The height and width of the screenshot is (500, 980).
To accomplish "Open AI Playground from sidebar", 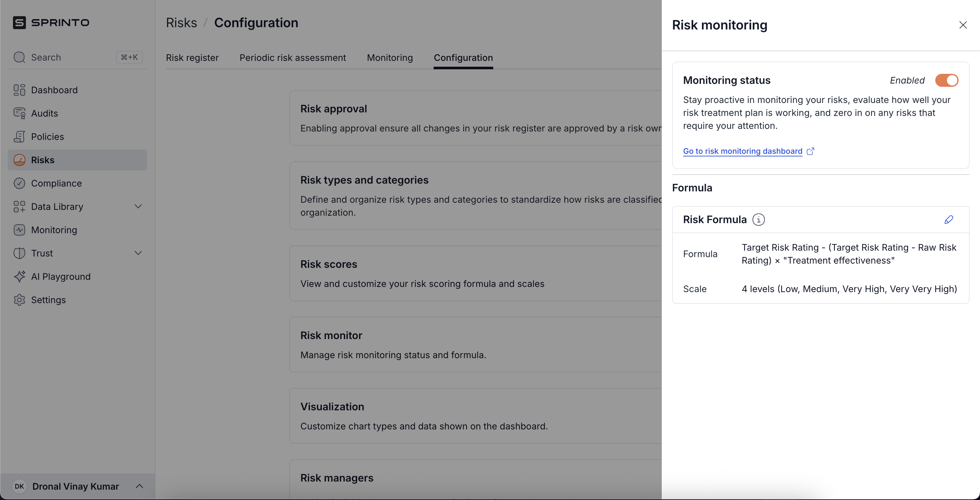I will click(x=61, y=277).
